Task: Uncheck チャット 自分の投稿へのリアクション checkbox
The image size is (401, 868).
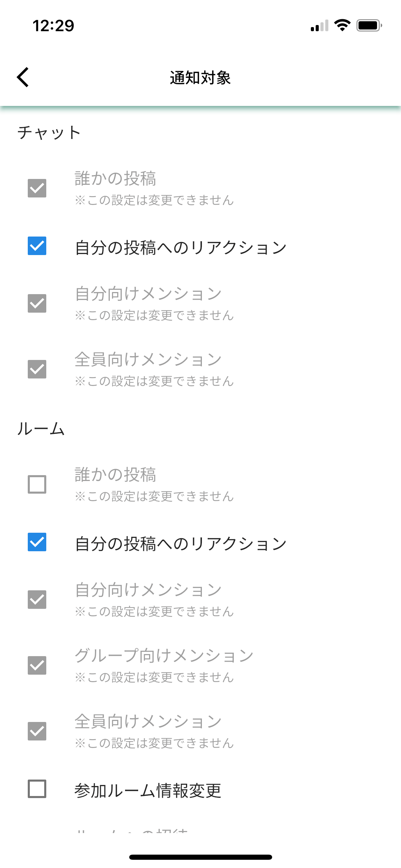Action: 37,246
